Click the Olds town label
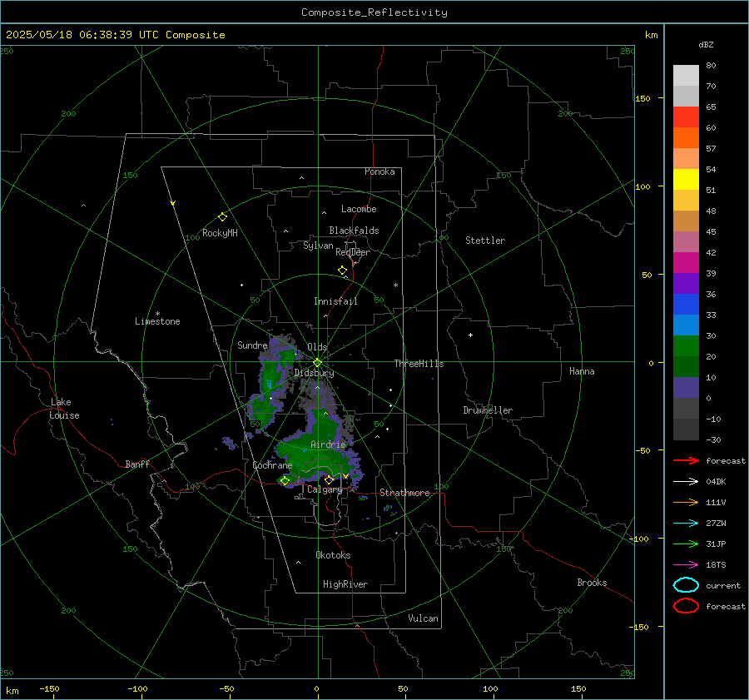Screen dimensions: 749x700 (317, 347)
